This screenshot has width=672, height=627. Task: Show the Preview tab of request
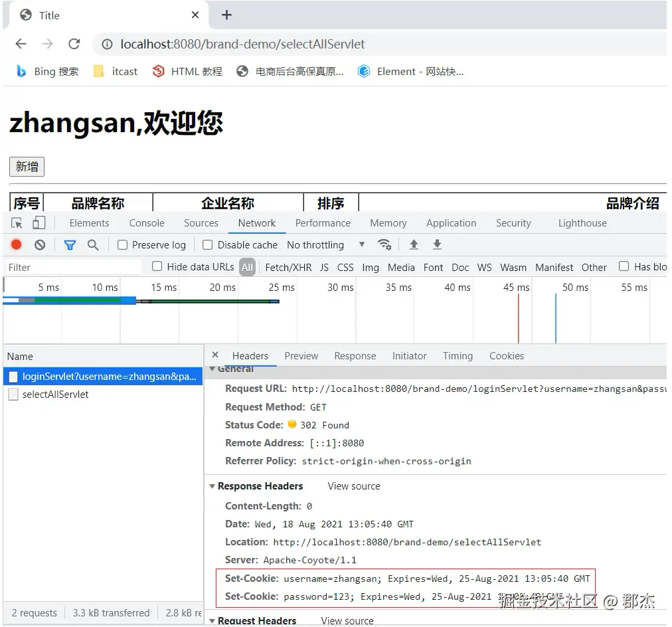[x=301, y=356]
